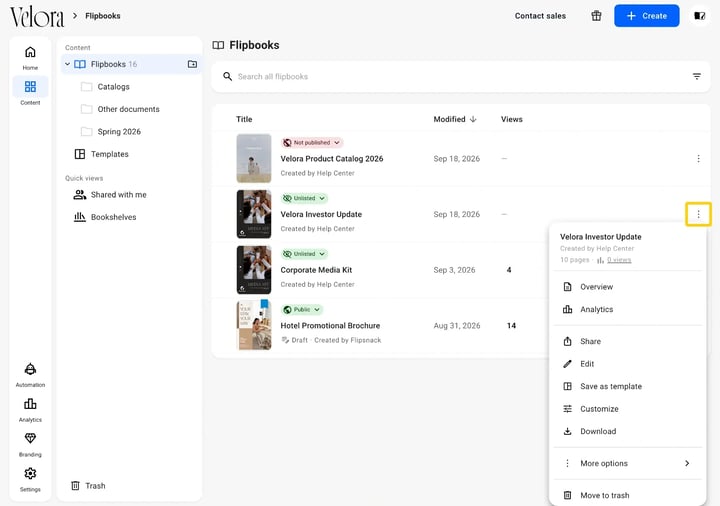720x506 pixels.
Task: Expand More options submenu
Action: [x=627, y=464]
